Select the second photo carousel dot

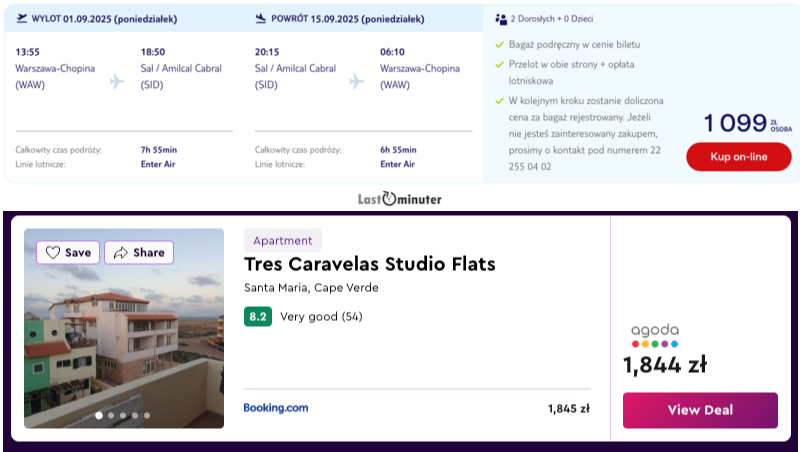pyautogui.click(x=111, y=415)
